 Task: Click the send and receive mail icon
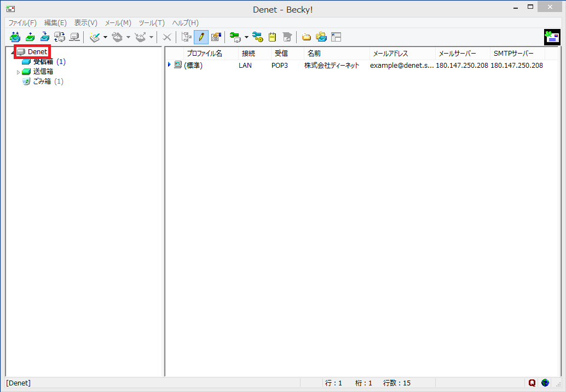pos(15,37)
